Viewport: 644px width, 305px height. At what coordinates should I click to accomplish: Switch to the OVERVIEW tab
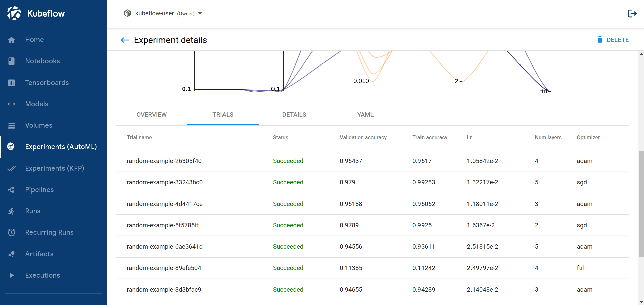click(x=151, y=115)
